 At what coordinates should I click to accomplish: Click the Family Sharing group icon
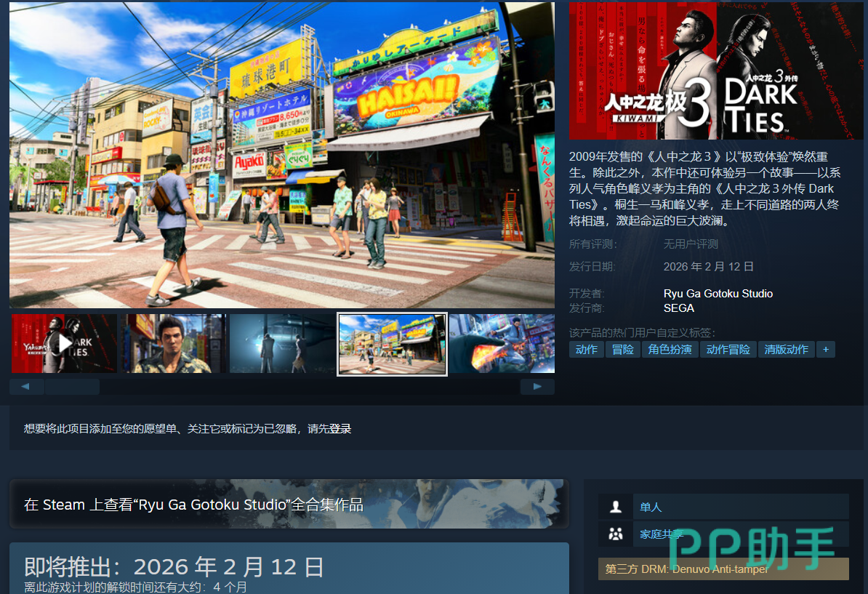[x=616, y=534]
